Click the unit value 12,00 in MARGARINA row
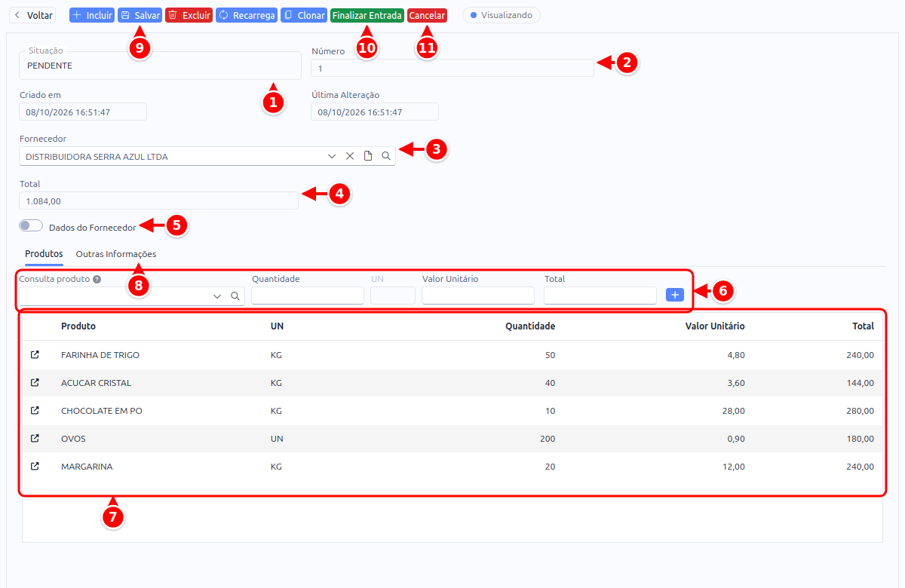905x588 pixels. coord(734,466)
